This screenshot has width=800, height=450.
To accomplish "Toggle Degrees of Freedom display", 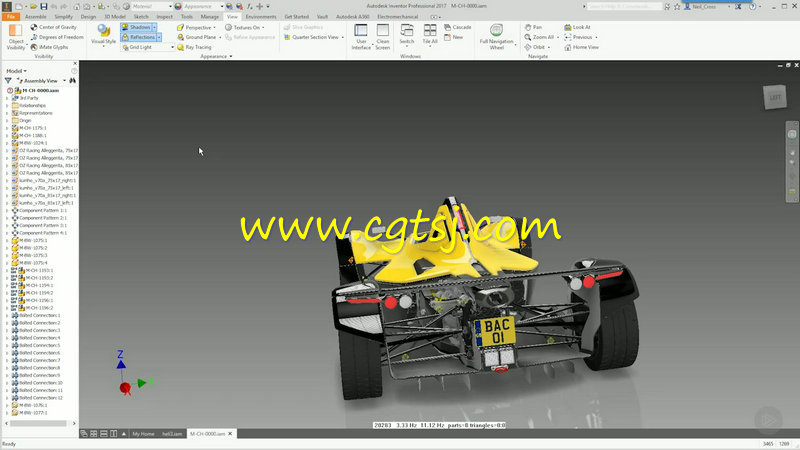I will (57, 37).
